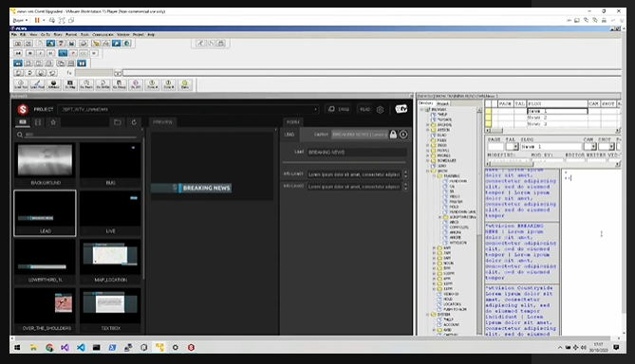Click the DRAG button
635x364 pixels.
coord(339,109)
